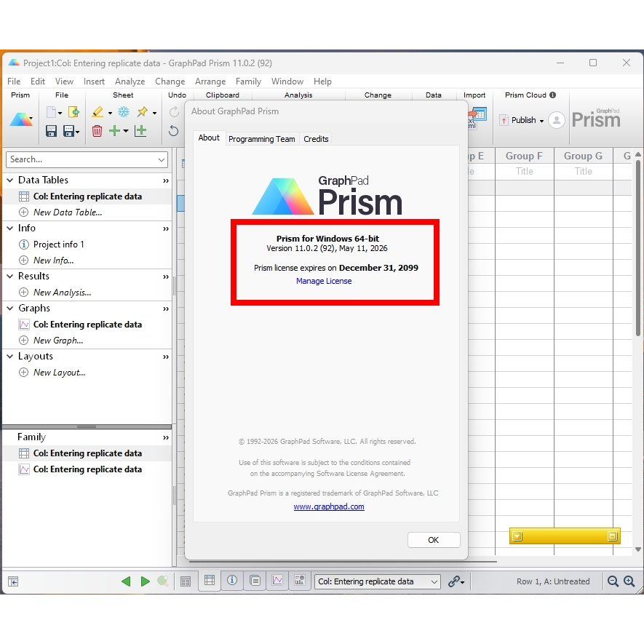The width and height of the screenshot is (644, 644).
Task: Click the Publish button
Action: (518, 120)
